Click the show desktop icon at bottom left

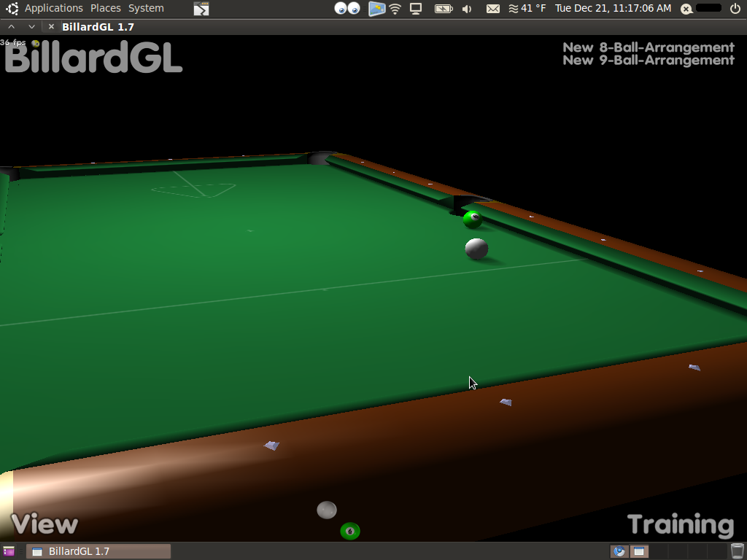[9, 551]
